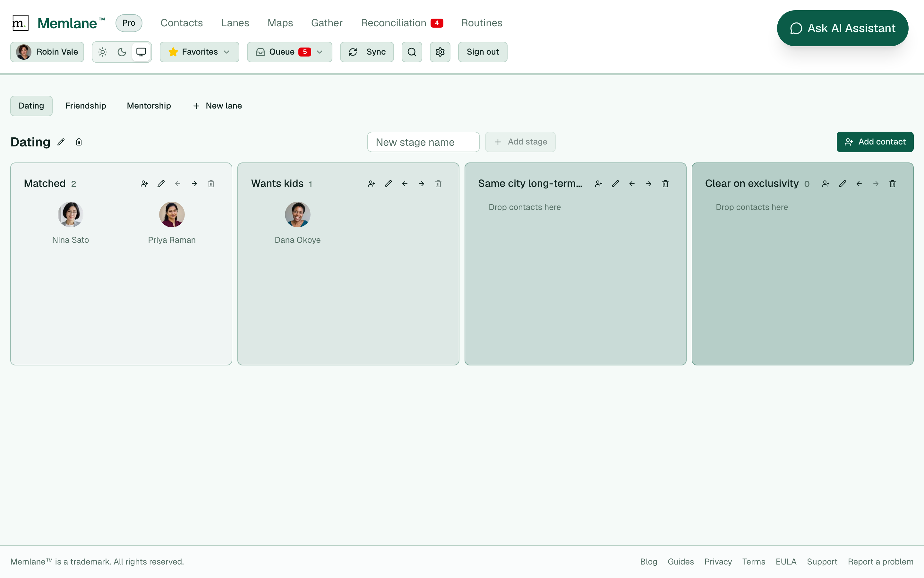
Task: Expand the Favorites dropdown
Action: pos(199,52)
